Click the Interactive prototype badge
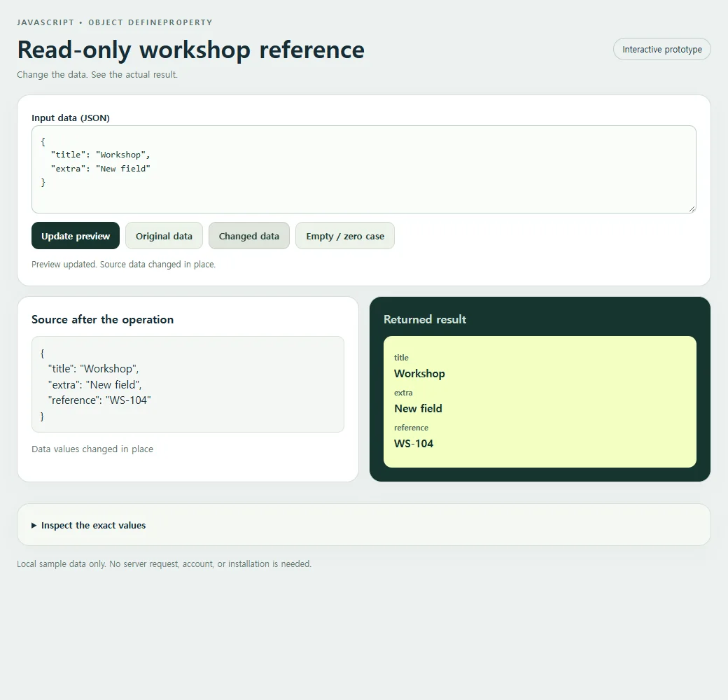Image resolution: width=728 pixels, height=700 pixels. 662,49
